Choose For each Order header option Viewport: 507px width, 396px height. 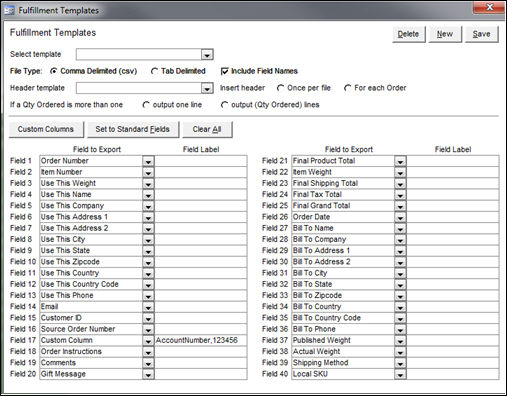(348, 88)
